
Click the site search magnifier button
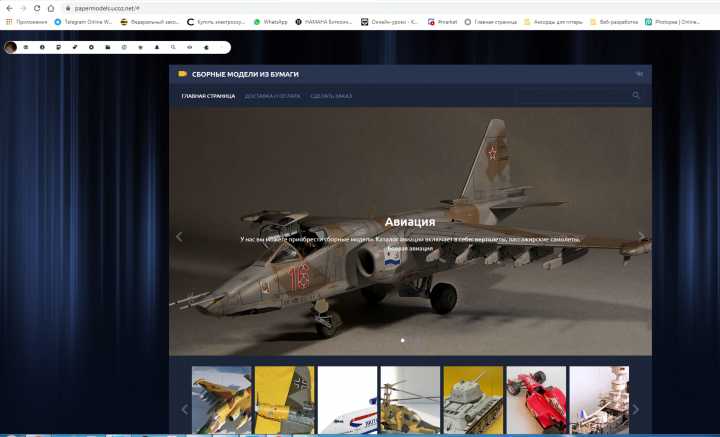pyautogui.click(x=636, y=95)
